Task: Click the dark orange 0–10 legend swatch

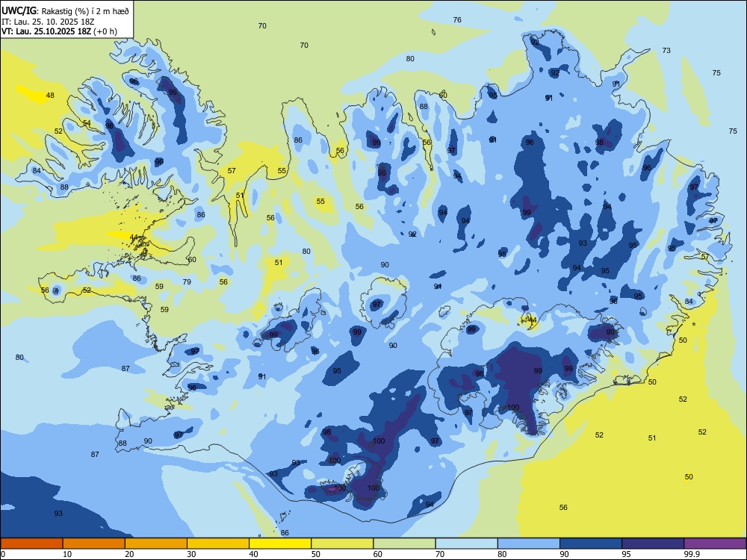Action: tap(31, 544)
